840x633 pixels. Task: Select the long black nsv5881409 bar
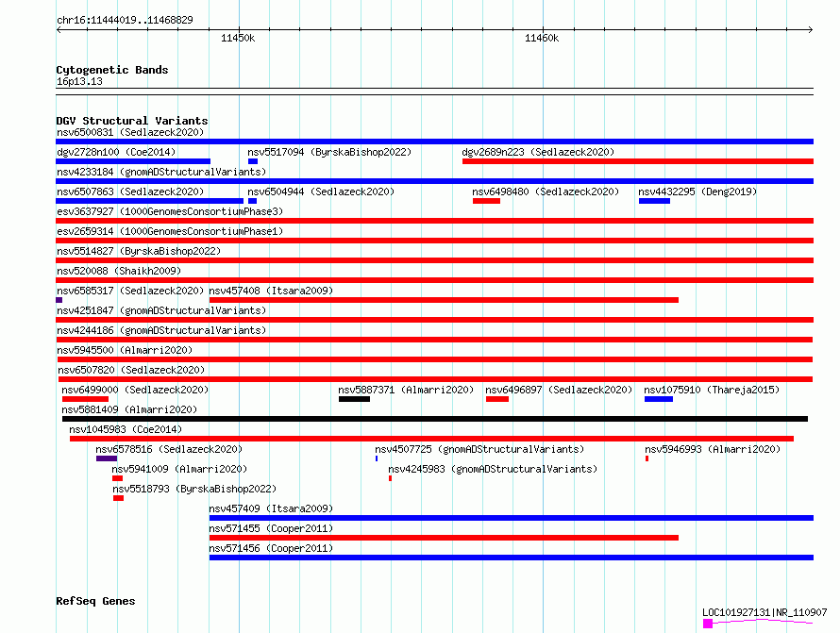435,419
